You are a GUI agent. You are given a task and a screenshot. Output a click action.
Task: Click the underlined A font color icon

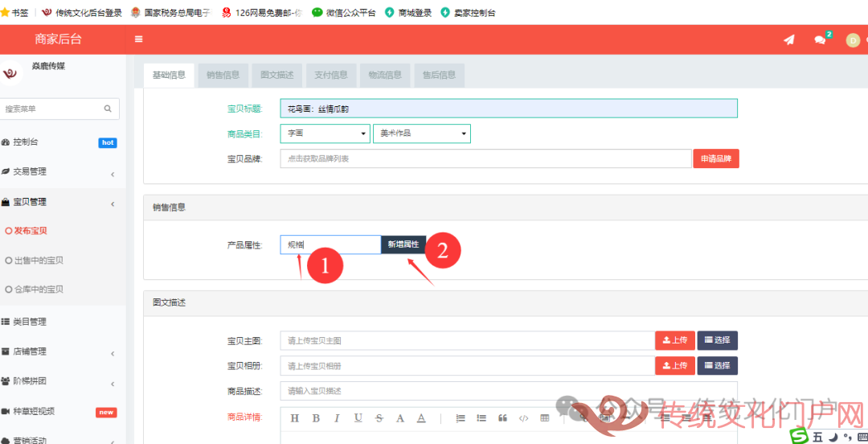coord(421,418)
